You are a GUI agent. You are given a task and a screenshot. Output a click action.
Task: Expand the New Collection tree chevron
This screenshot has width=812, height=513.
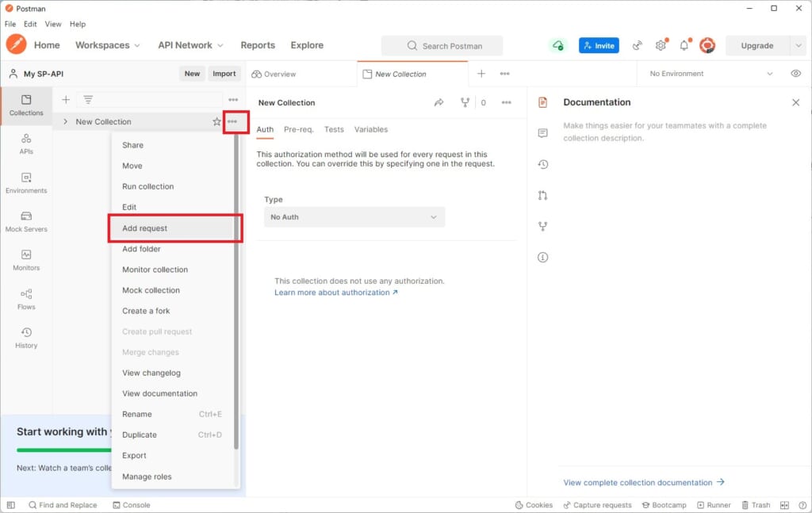pos(65,121)
